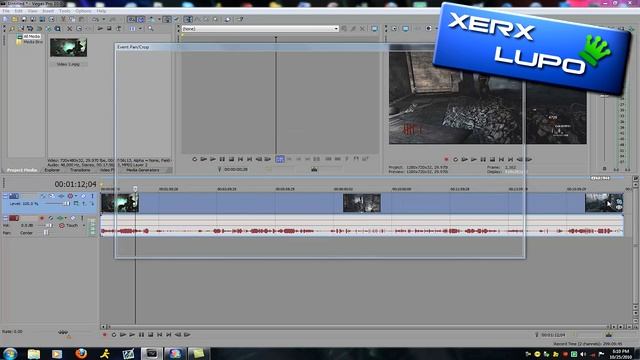Switch to the Media Generators tab
Screen dimensions: 640x360
pyautogui.click(x=142, y=170)
